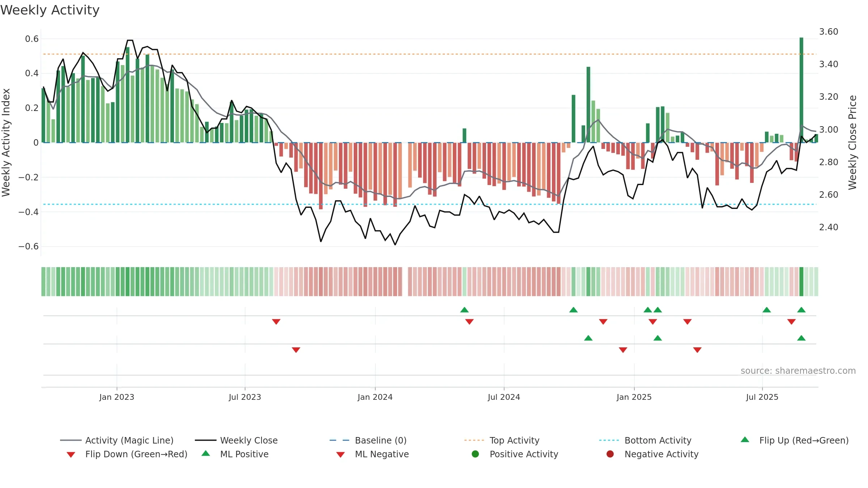The width and height of the screenshot is (868, 488).
Task: Click the source: sharemaestro.com text
Action: coord(798,371)
